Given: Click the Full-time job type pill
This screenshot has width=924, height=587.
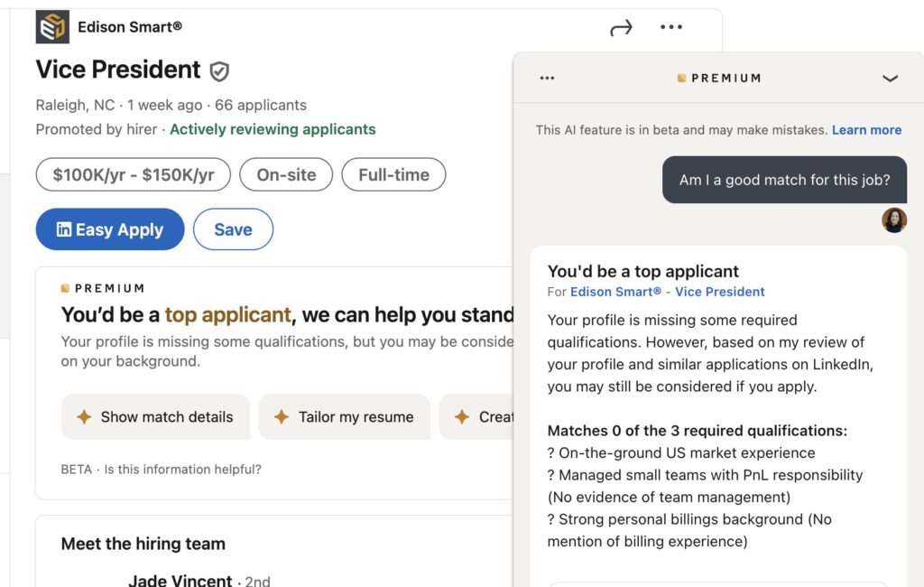Looking at the screenshot, I should point(393,174).
